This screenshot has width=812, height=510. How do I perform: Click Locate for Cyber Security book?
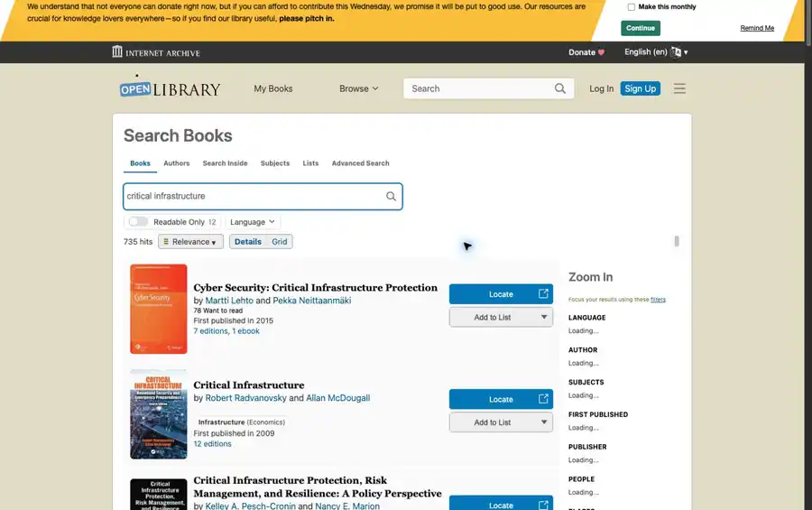coord(501,294)
